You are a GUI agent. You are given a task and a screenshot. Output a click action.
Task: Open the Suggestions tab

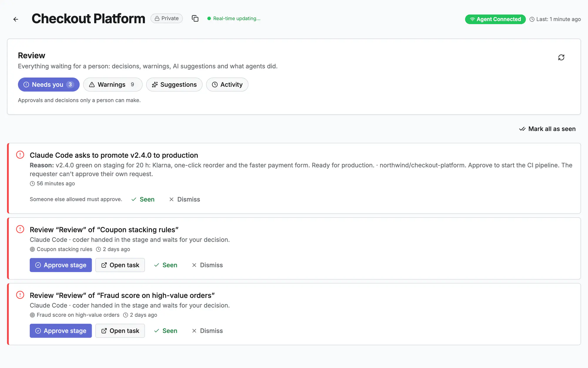[x=174, y=84]
